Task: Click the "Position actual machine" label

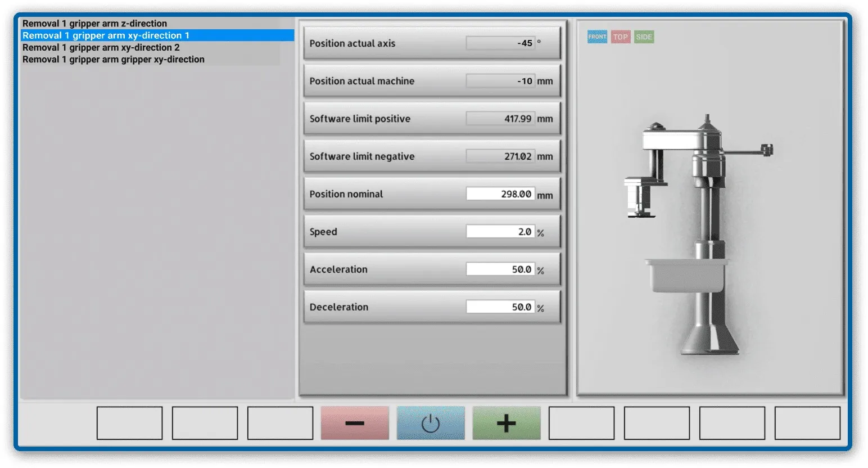Action: point(362,81)
